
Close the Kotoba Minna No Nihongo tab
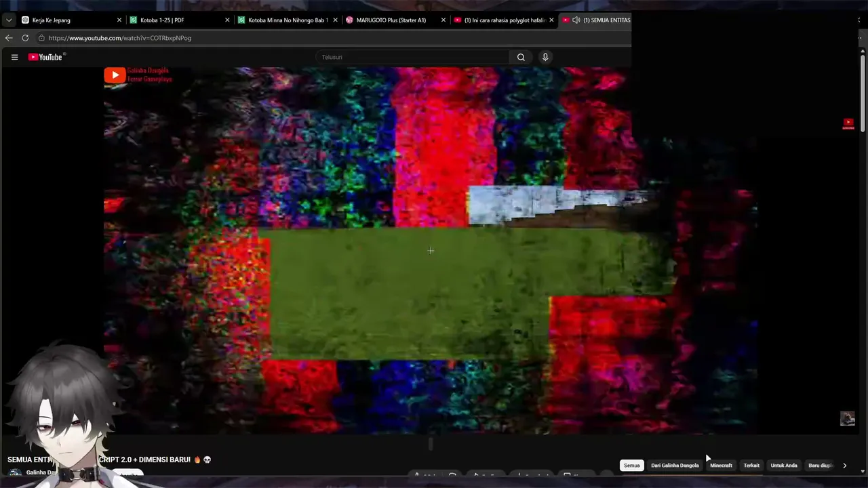click(335, 20)
